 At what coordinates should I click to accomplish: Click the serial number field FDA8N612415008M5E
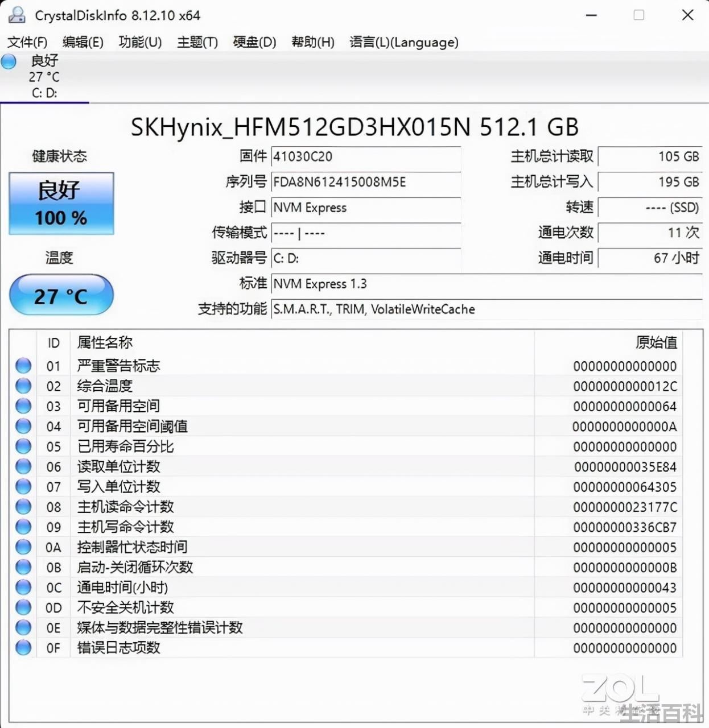click(x=366, y=182)
